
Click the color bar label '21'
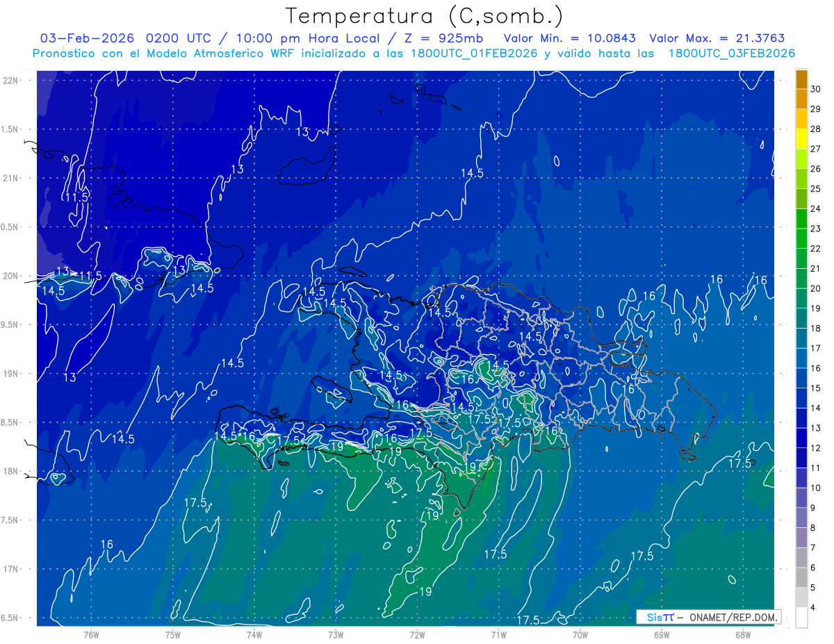point(815,268)
